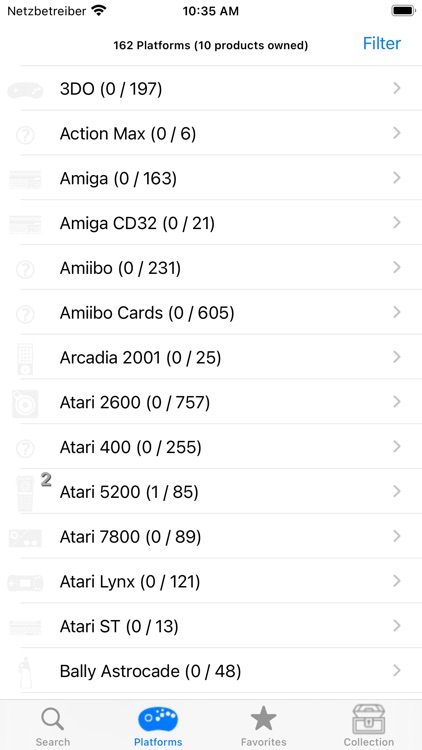Open the Search tab
Viewport: 422px width, 750px height.
(53, 727)
